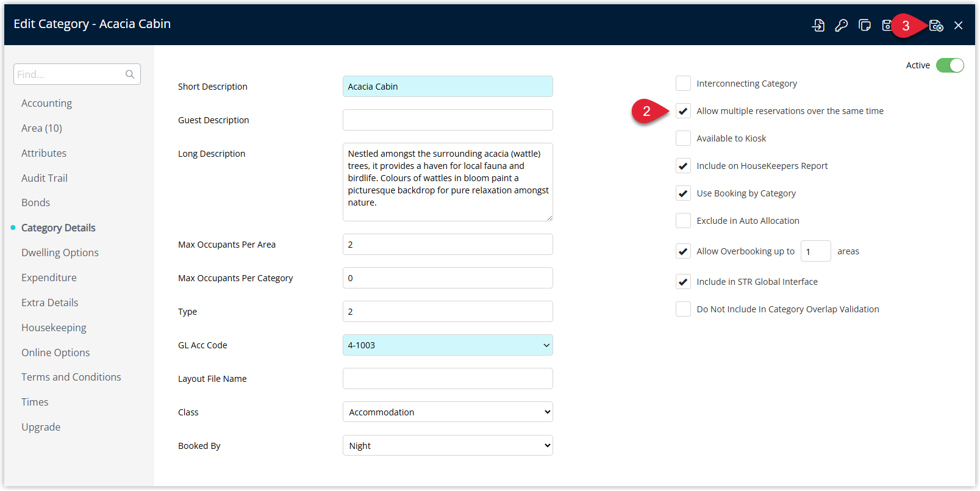
Task: Check Exclude in Auto Allocation
Action: click(x=683, y=221)
